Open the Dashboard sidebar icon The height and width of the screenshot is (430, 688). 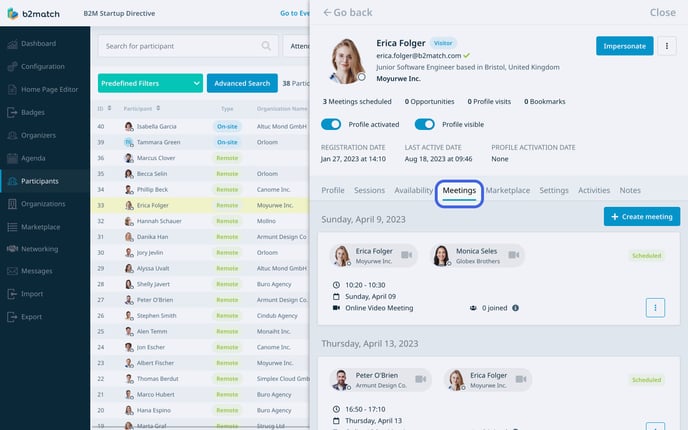(x=11, y=44)
